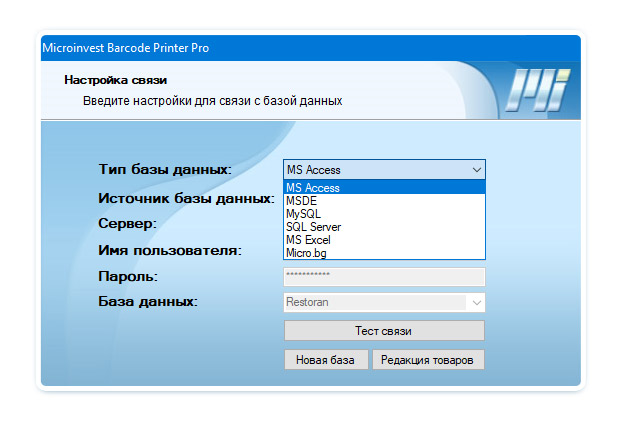Click the password input field
Image resolution: width=620 pixels, height=423 pixels.
[384, 276]
